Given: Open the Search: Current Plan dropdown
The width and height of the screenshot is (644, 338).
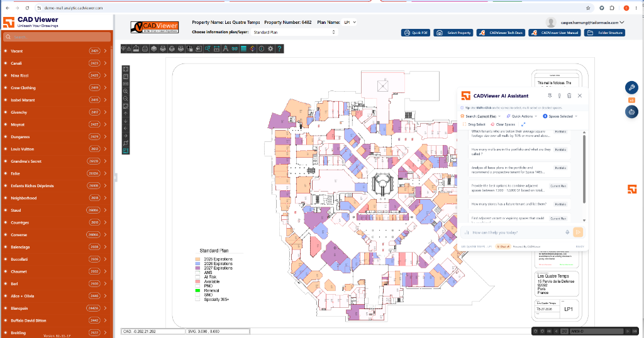Looking at the screenshot, I should (480, 116).
